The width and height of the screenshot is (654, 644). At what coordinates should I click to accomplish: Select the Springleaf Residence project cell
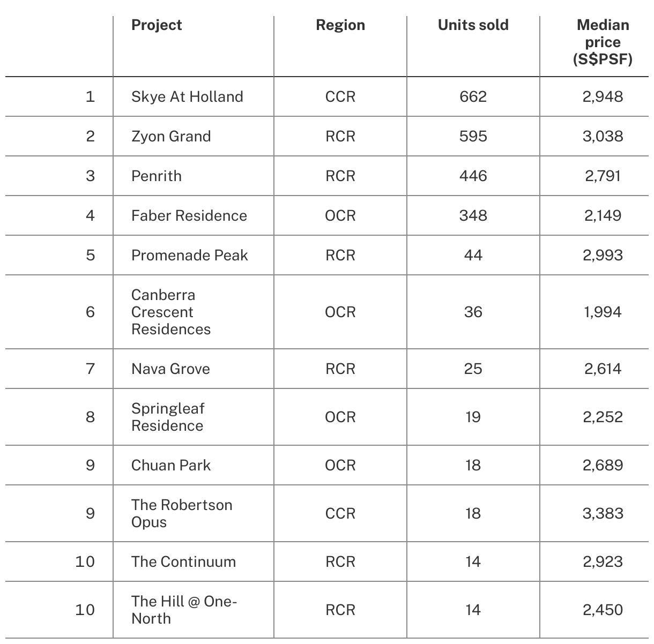pos(168,417)
